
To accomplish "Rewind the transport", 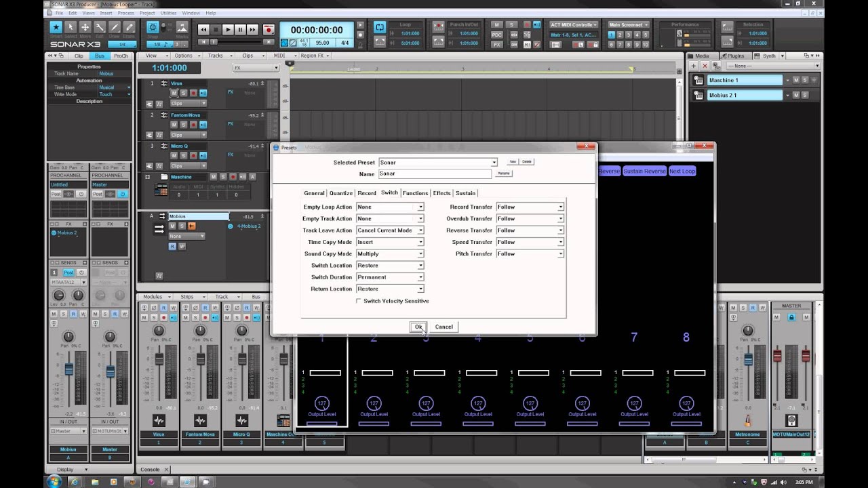I will [x=203, y=30].
